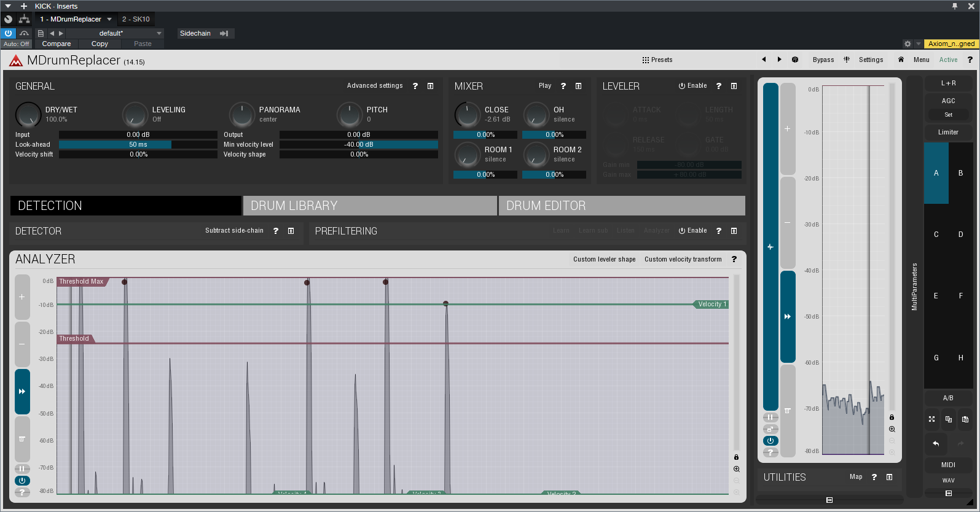
Task: Open the preset file menu icon
Action: click(41, 33)
